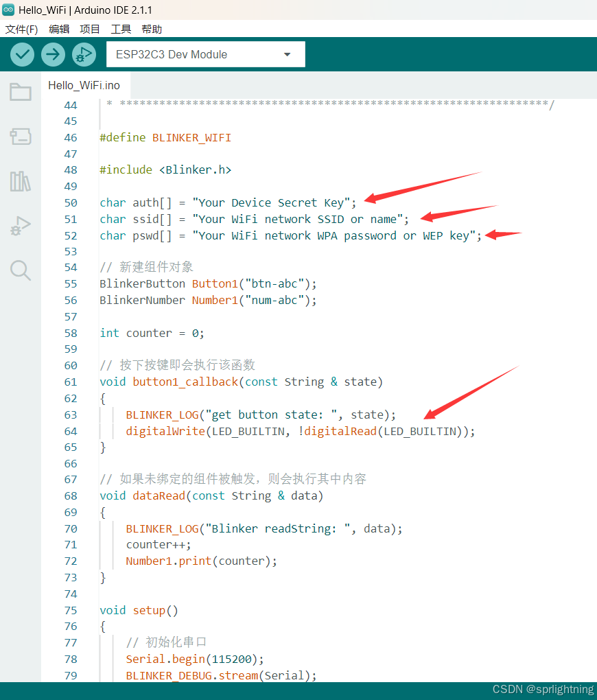Click "int counter = 0;" line
This screenshot has width=597, height=700.
pos(152,333)
